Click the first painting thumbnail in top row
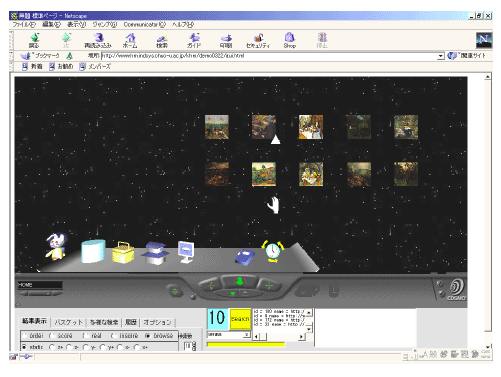 coord(217,127)
